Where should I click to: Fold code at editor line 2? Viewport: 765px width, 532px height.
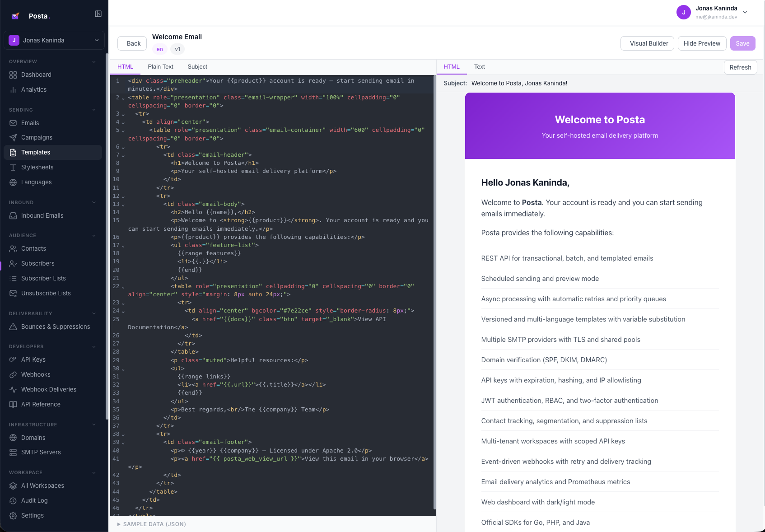tap(123, 98)
